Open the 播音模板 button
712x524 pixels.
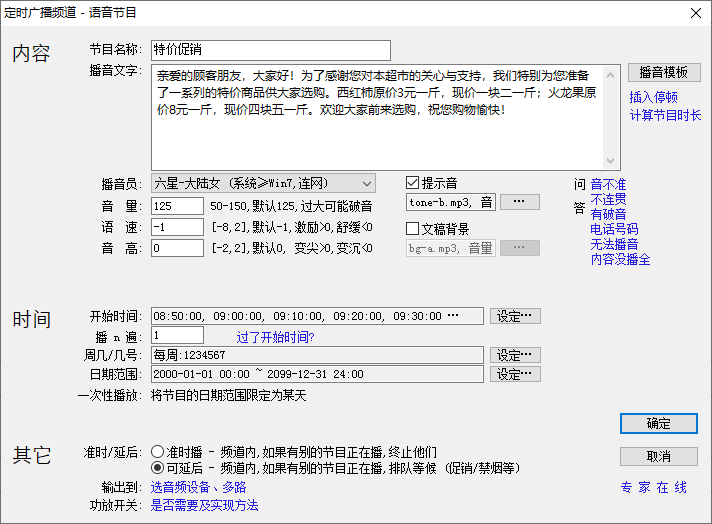tap(664, 73)
